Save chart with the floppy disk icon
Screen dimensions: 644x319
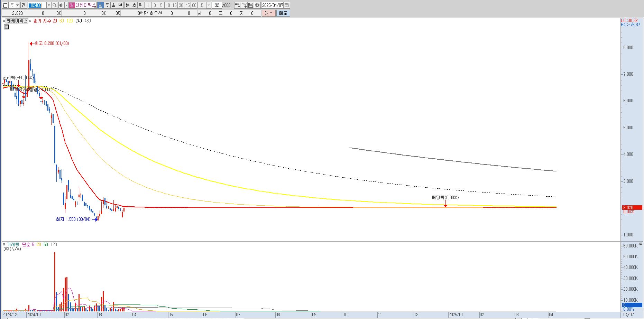click(x=251, y=5)
